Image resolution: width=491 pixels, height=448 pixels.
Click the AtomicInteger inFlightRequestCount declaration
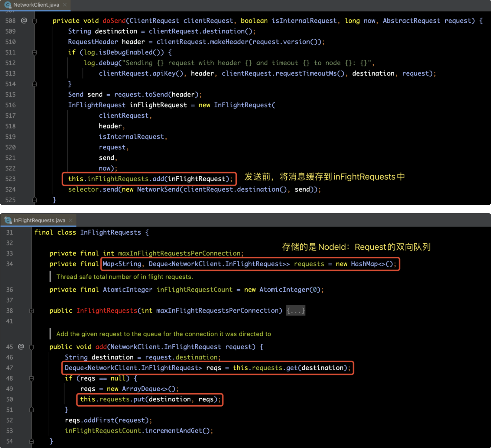187,290
